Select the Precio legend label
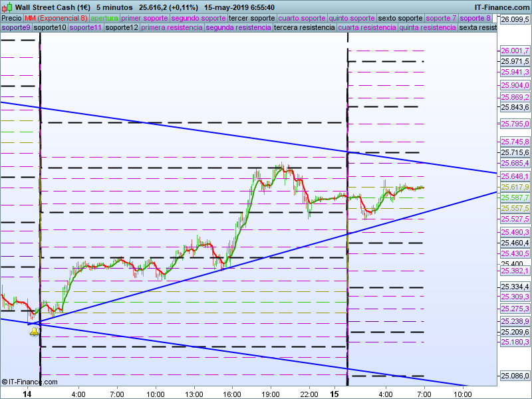This screenshot has height=399, width=532. (11, 19)
